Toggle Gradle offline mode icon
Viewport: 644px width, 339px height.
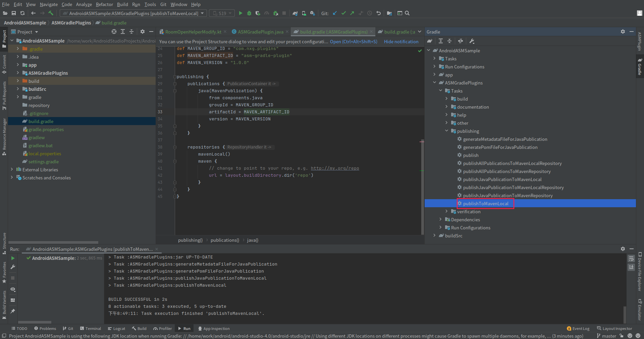[461, 41]
